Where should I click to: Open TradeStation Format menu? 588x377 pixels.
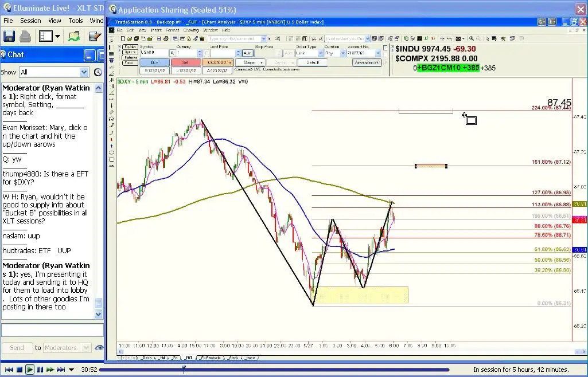click(x=173, y=30)
